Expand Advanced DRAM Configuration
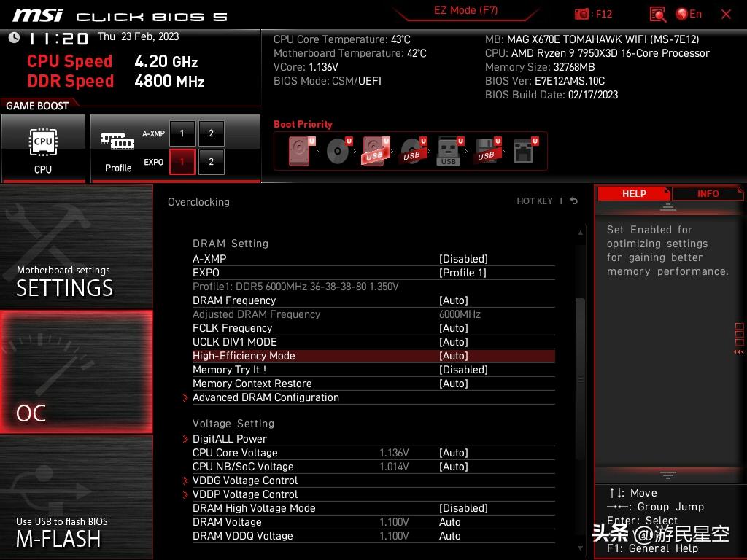Screen dimensions: 747x560 266,397
